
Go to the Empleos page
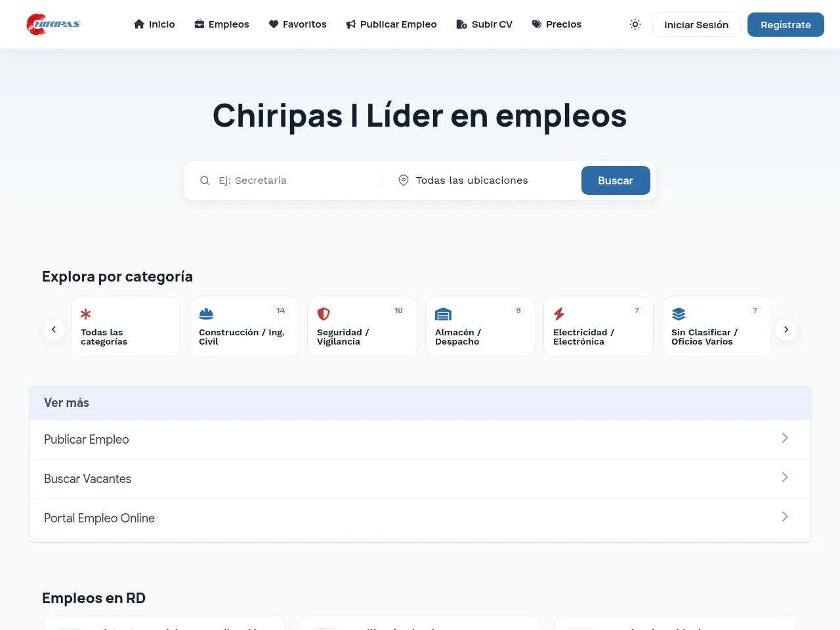coord(222,24)
